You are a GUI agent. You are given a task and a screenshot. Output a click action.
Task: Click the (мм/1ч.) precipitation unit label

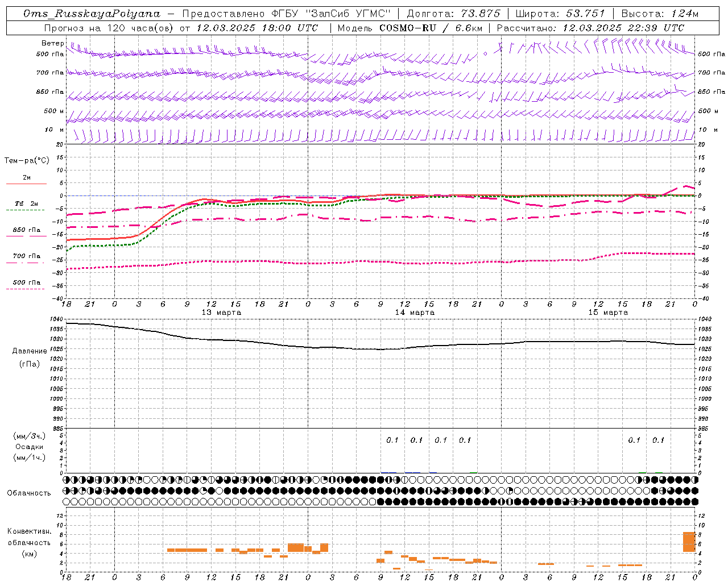coord(29,458)
